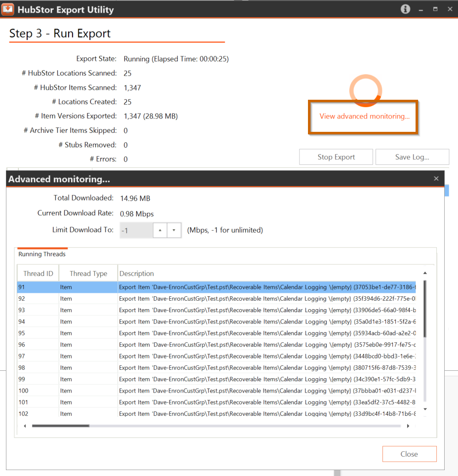The height and width of the screenshot is (476, 458).
Task: Select thread 91 row
Action: 216,287
